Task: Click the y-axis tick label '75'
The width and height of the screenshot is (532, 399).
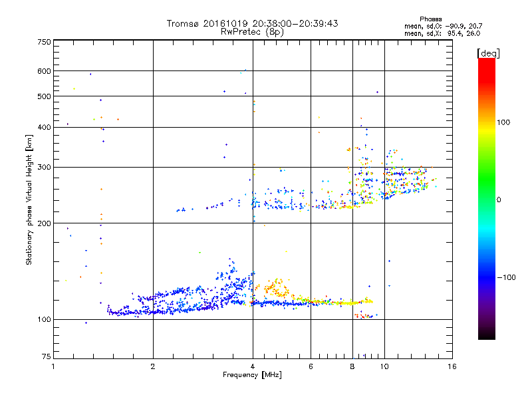Action: (47, 356)
